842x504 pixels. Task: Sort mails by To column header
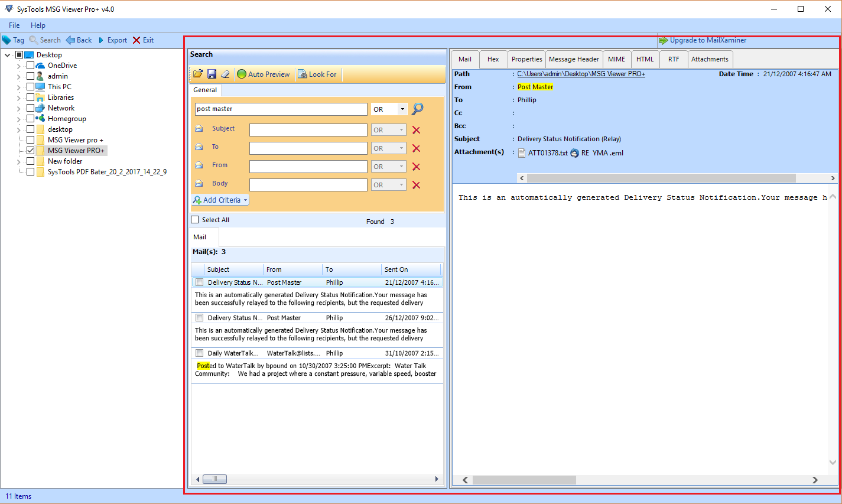coord(352,269)
